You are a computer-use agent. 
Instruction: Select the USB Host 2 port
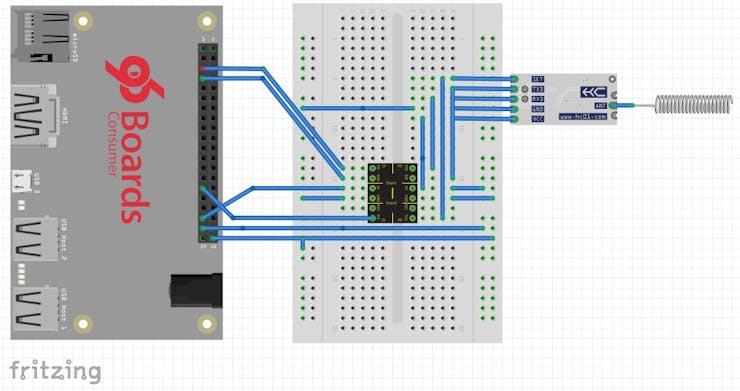click(35, 239)
